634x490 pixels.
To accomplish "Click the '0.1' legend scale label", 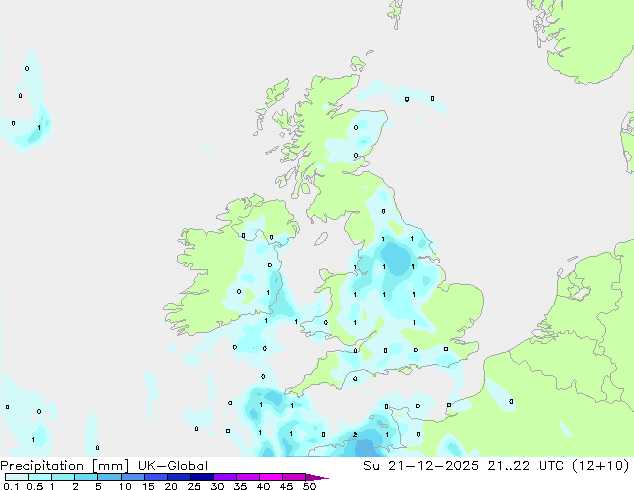I will pos(11,486).
